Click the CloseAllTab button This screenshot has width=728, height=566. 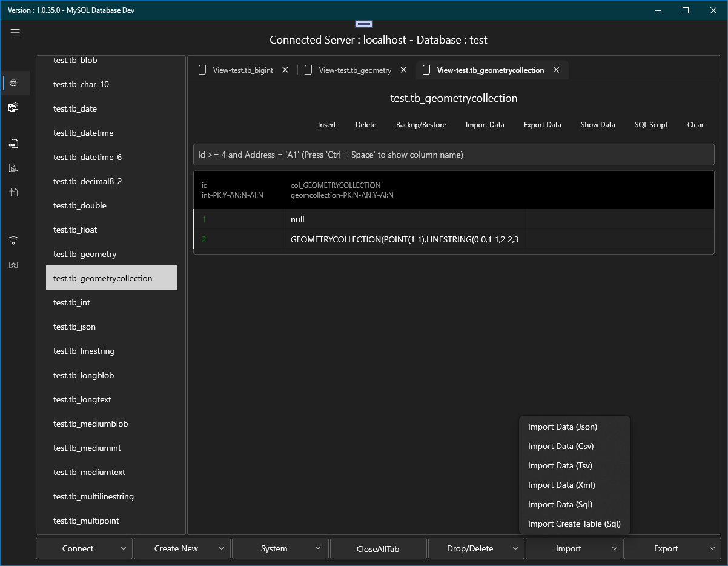(x=379, y=548)
